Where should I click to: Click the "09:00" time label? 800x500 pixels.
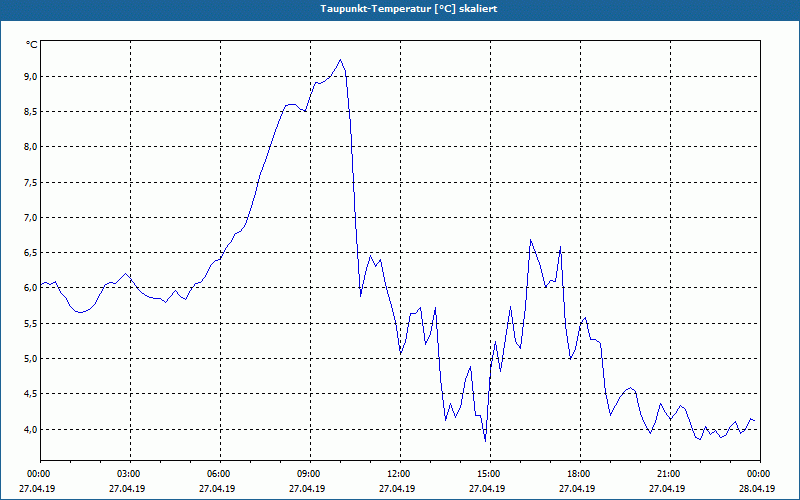click(307, 474)
